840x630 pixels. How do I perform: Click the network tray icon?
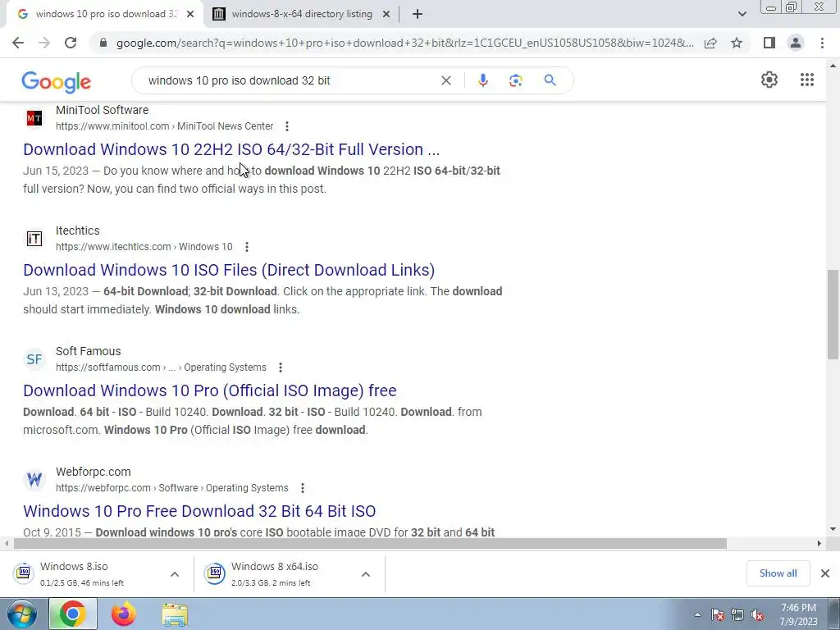pyautogui.click(x=737, y=615)
